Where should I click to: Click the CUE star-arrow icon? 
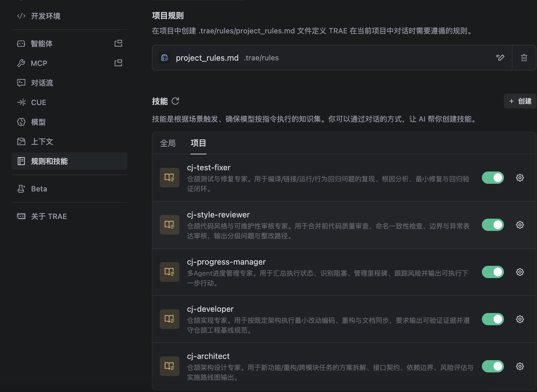pyautogui.click(x=21, y=102)
